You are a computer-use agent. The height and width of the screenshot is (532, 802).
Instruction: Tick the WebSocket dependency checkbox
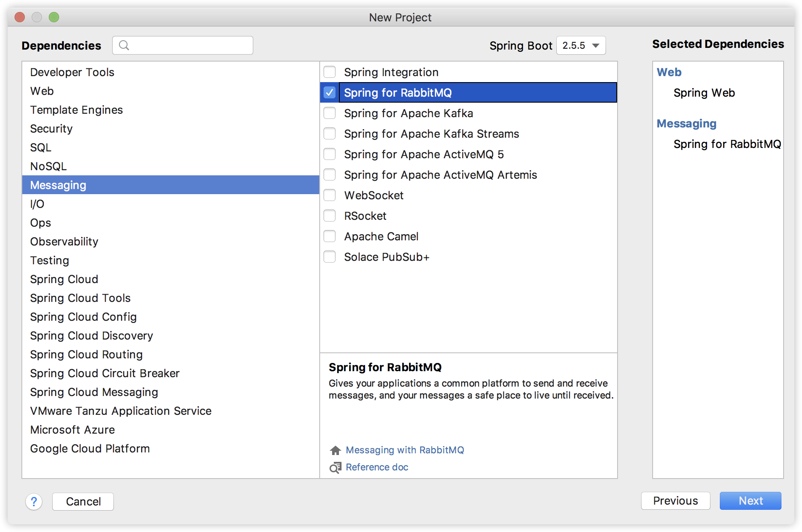point(330,195)
